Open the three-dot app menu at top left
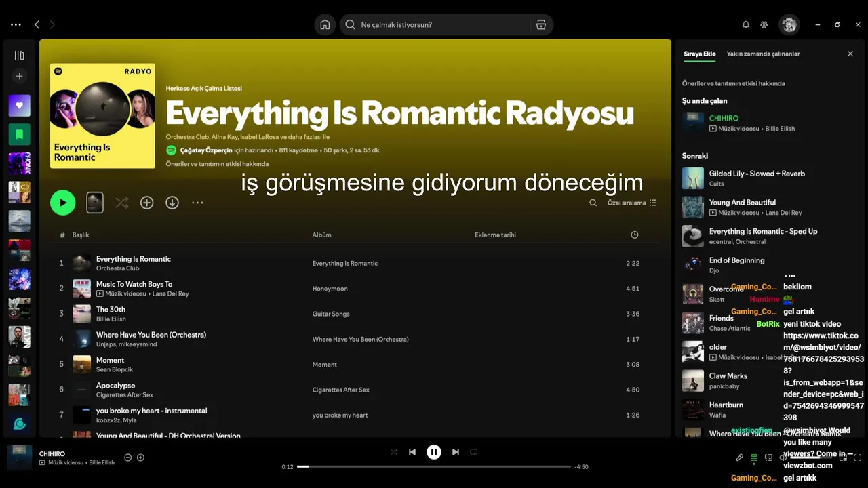This screenshot has height=488, width=868. point(16,24)
